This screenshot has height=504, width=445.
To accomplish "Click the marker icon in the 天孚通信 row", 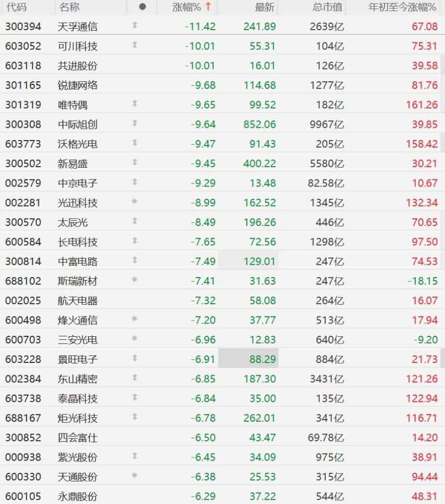I will 135,25.
